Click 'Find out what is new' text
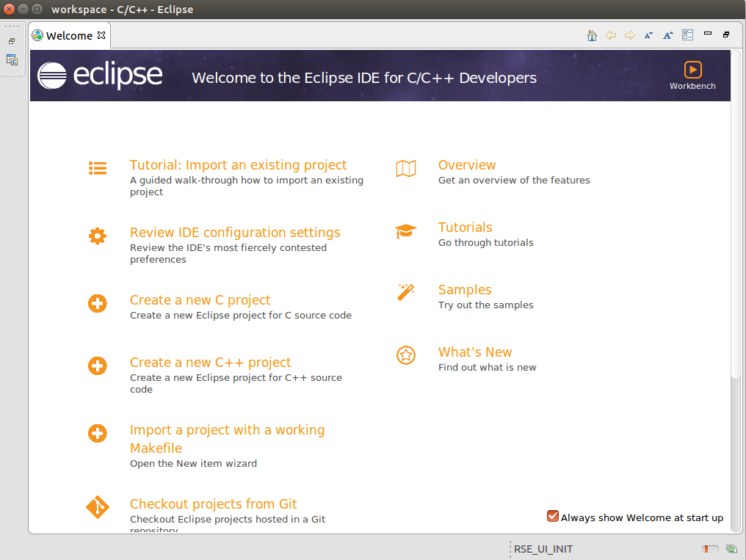The image size is (746, 560). pyautogui.click(x=488, y=368)
